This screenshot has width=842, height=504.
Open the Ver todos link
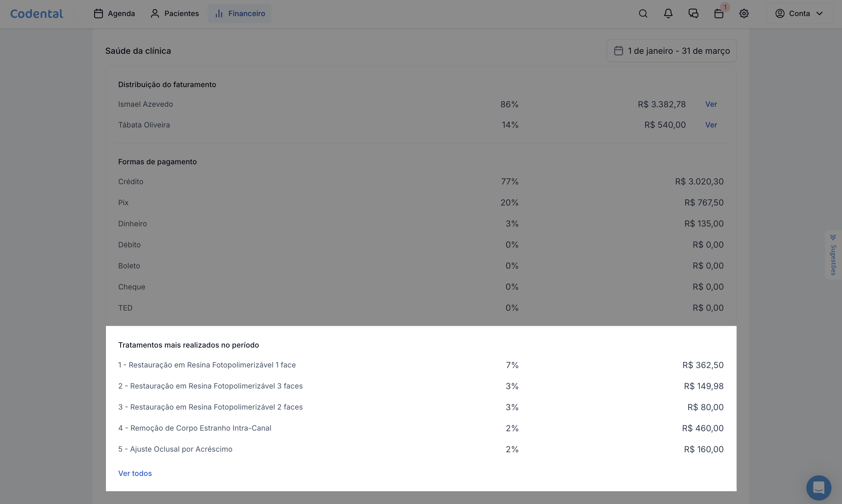click(135, 473)
